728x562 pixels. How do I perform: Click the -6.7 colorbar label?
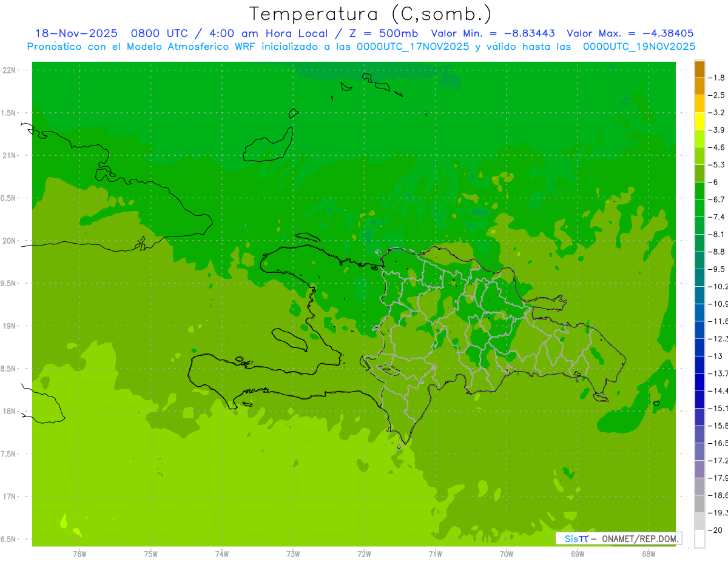[x=716, y=199]
